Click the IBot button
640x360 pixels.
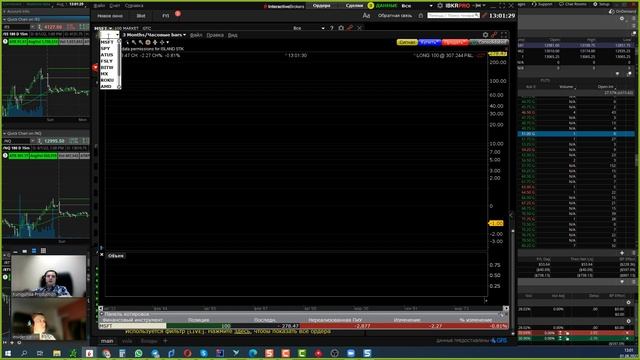tap(141, 16)
